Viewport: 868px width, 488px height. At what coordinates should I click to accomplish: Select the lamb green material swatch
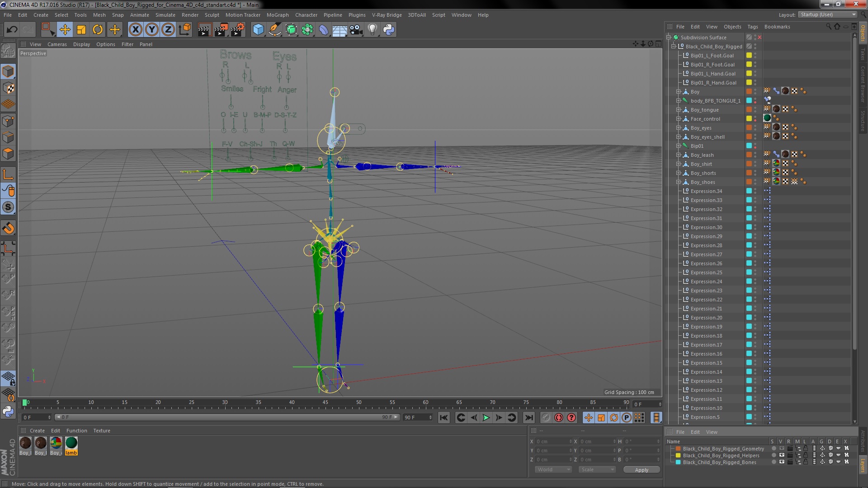[71, 446]
